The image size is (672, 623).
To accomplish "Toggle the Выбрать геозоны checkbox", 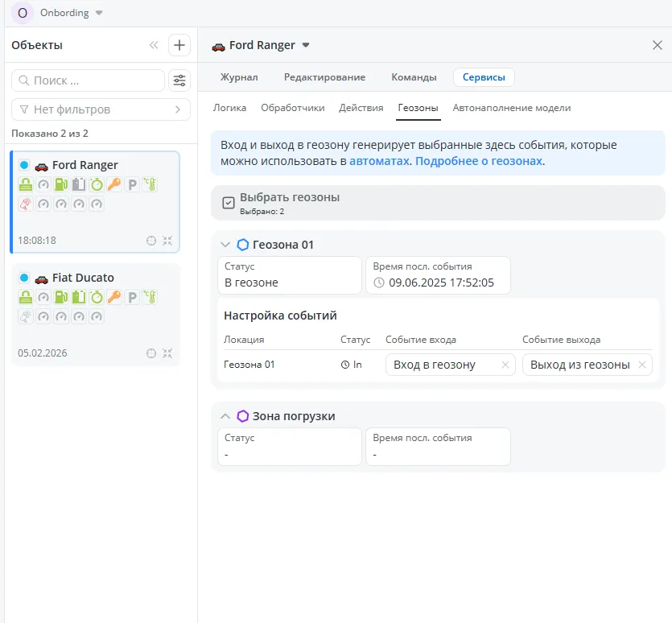I will click(228, 203).
